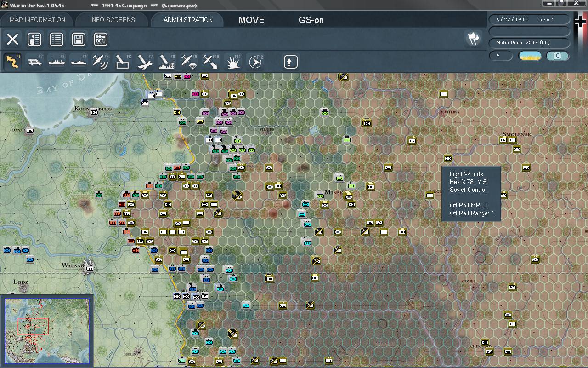Select the F4 amphibious transport ship icon

click(x=79, y=62)
